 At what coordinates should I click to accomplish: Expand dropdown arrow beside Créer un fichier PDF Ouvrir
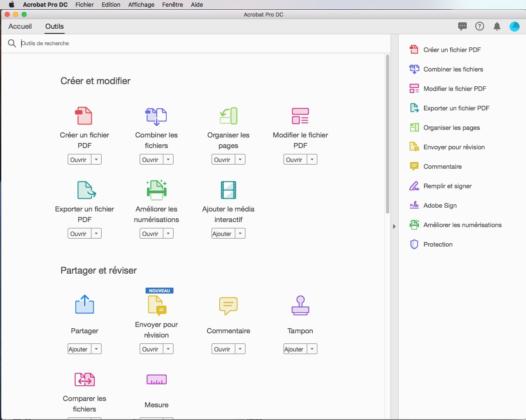coord(97,159)
